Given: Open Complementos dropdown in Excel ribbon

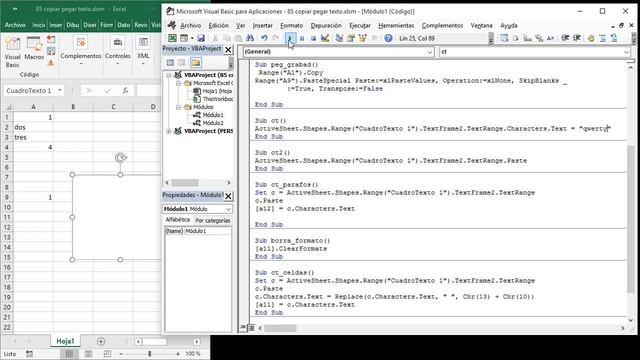Looking at the screenshot, I should tap(81, 51).
